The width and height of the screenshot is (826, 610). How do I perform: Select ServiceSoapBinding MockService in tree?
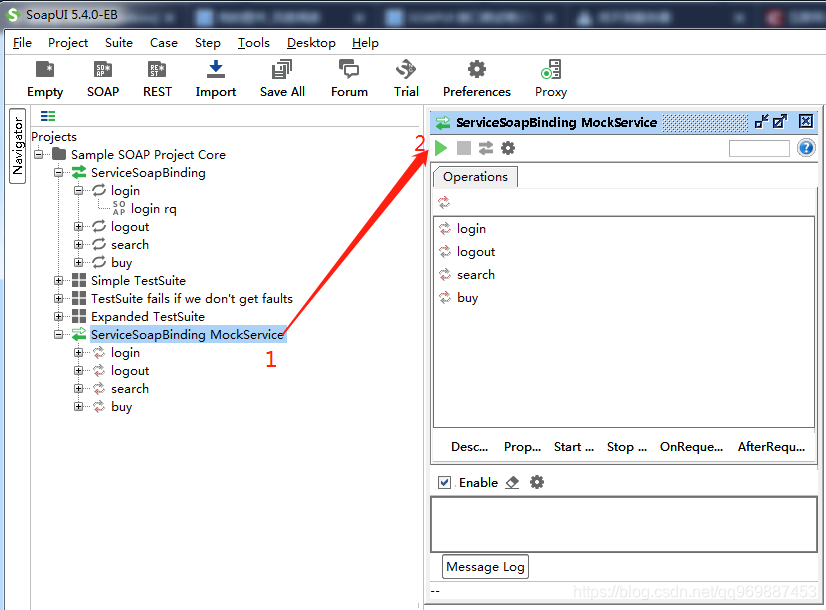(188, 334)
